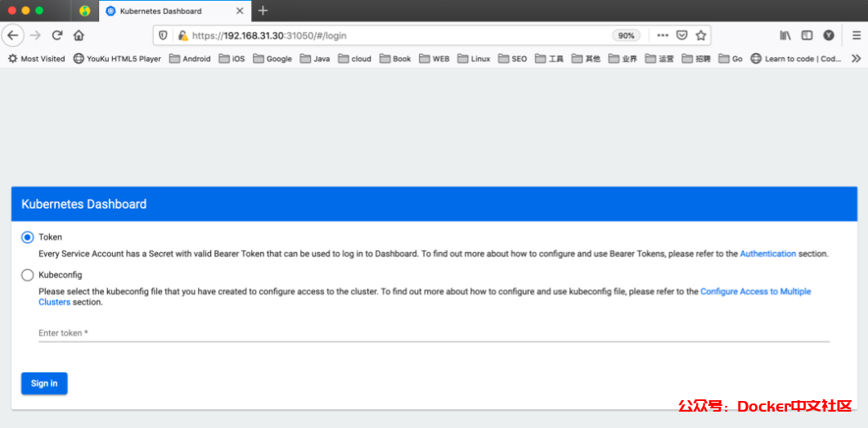The image size is (868, 428).
Task: Go to the browser home page
Action: 79,35
